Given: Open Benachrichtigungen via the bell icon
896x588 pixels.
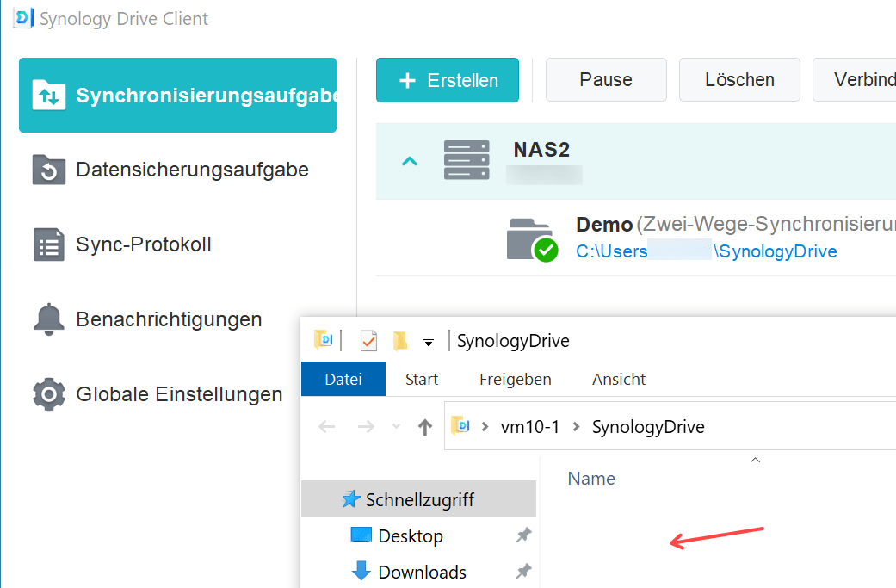Looking at the screenshot, I should pos(48,319).
